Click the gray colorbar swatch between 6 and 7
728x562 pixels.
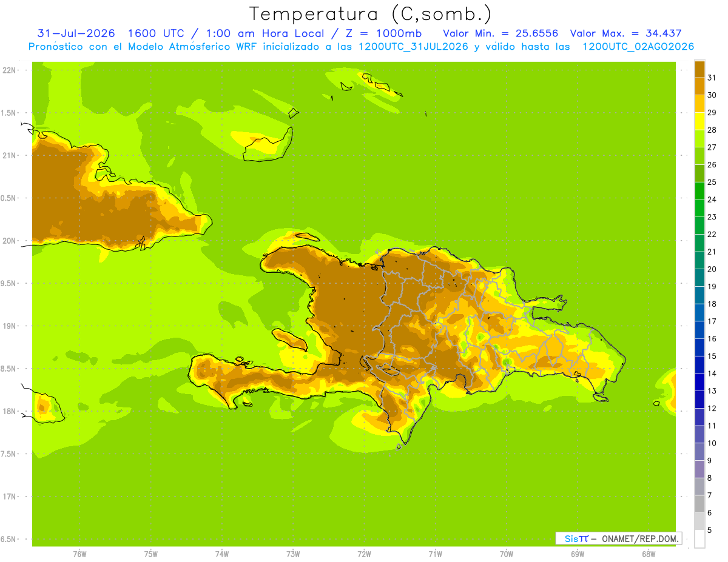coord(699,504)
